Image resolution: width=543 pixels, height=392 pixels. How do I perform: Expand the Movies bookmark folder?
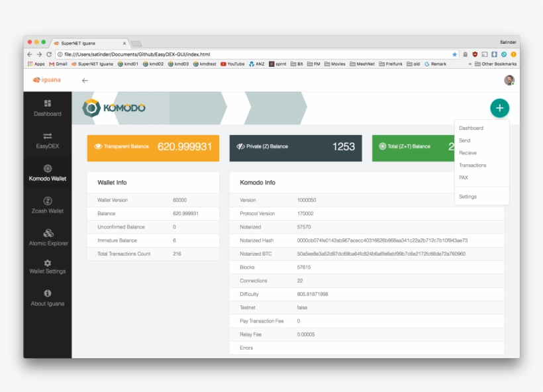[x=334, y=64]
